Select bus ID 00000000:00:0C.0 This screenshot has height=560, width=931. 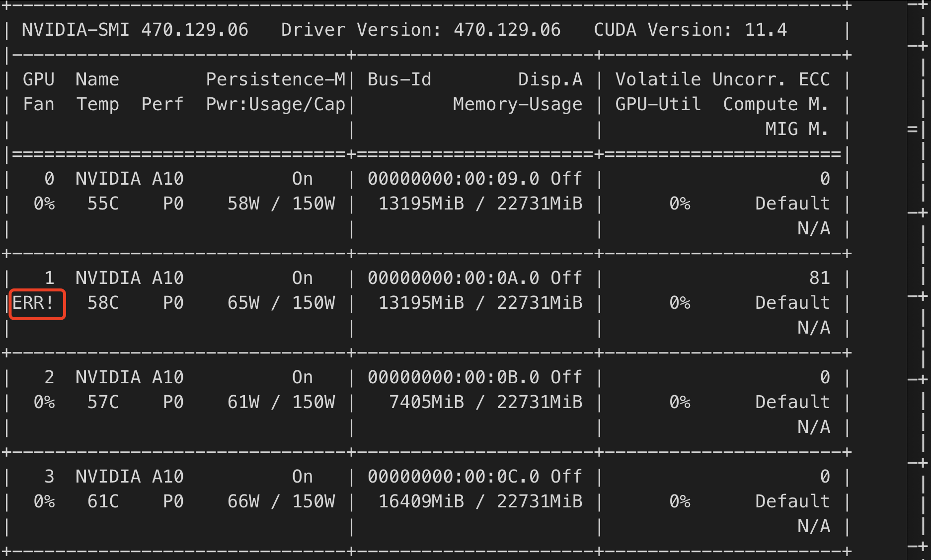454,477
